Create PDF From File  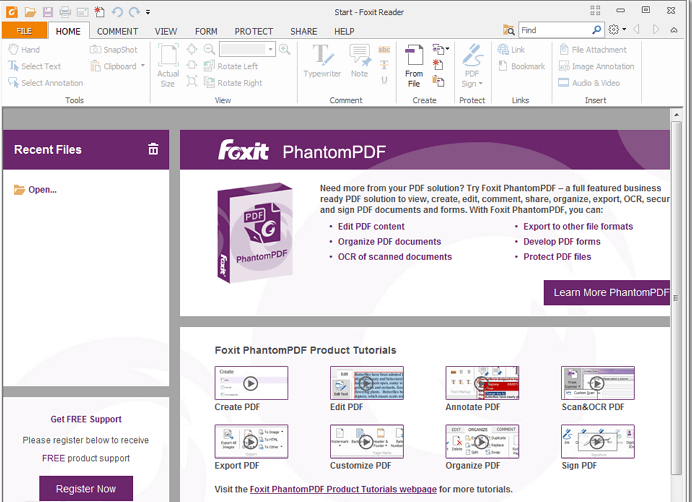(x=414, y=65)
